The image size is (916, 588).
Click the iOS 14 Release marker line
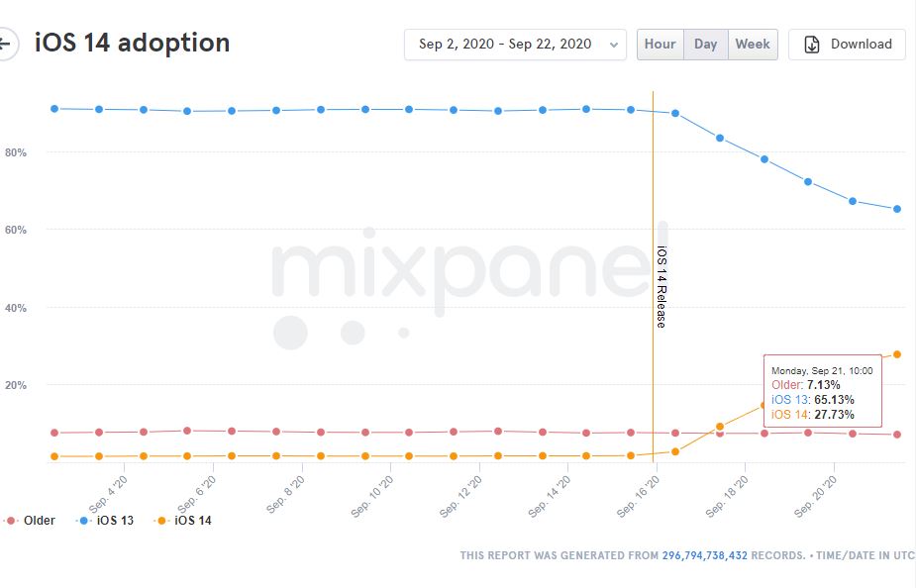(653, 198)
